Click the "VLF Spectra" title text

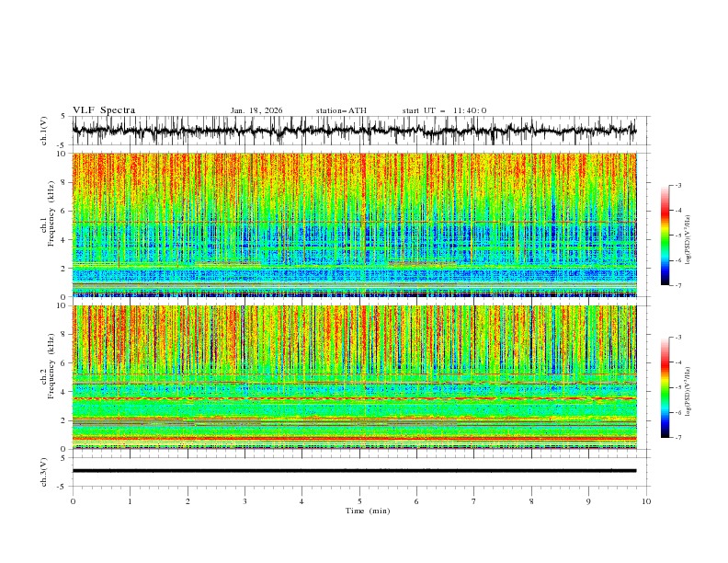104,110
